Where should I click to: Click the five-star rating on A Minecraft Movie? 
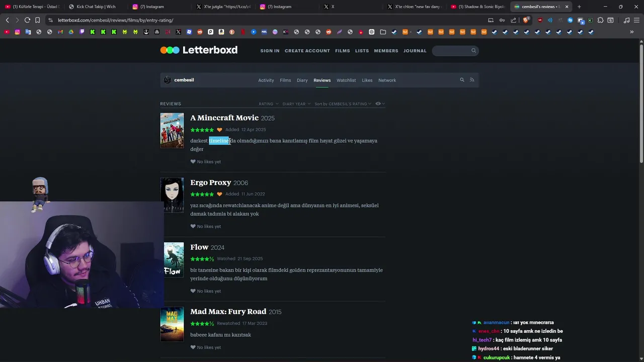pos(202,130)
